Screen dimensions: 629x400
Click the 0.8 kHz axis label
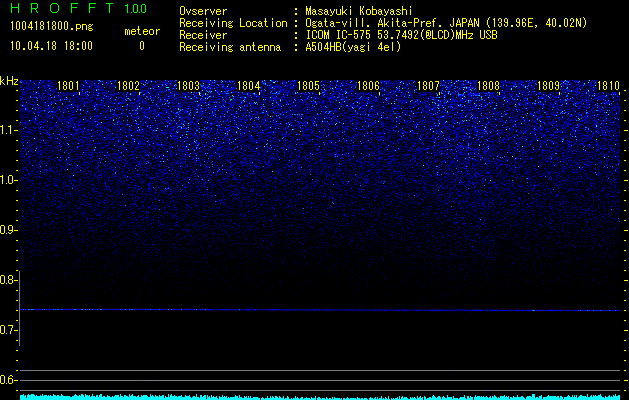[x=8, y=280]
